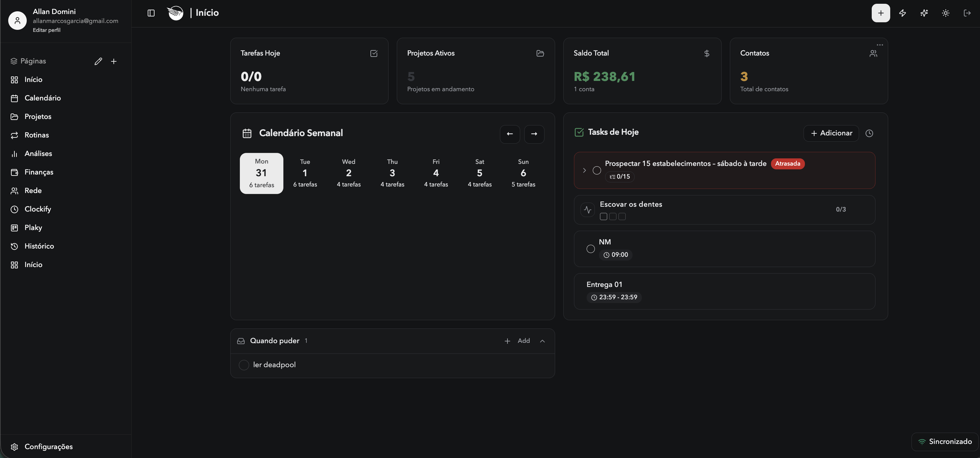Click the plus button in top bar
Screen dimensions: 980x458
881,13
